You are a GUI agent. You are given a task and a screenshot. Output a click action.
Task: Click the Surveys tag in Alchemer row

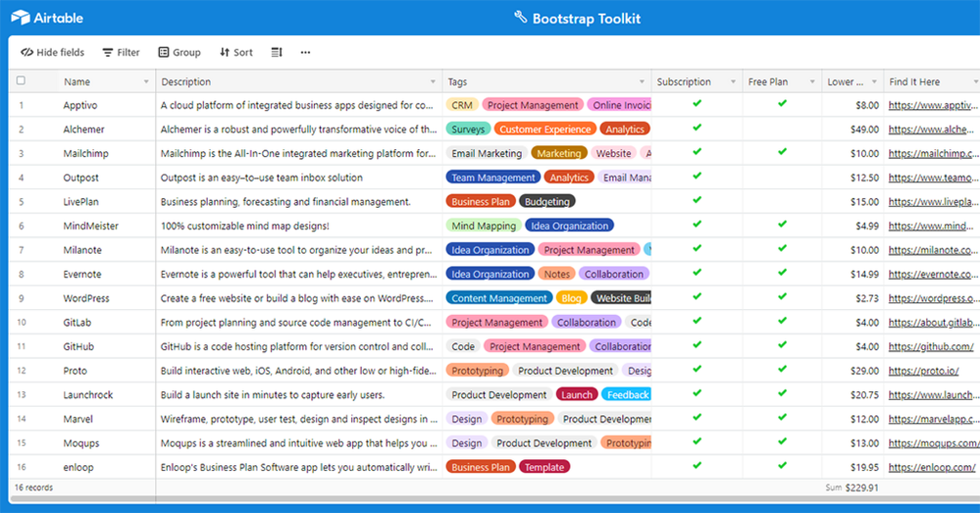point(467,130)
